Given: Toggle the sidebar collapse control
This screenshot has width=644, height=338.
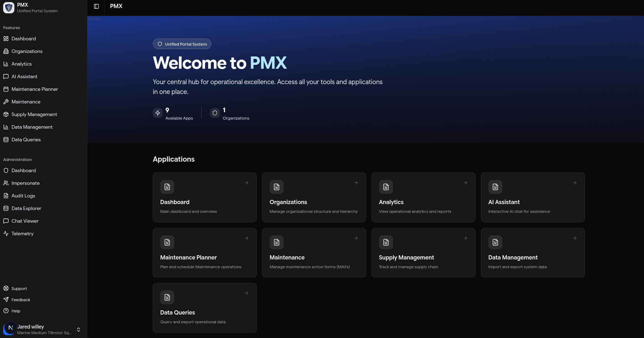Looking at the screenshot, I should [96, 6].
